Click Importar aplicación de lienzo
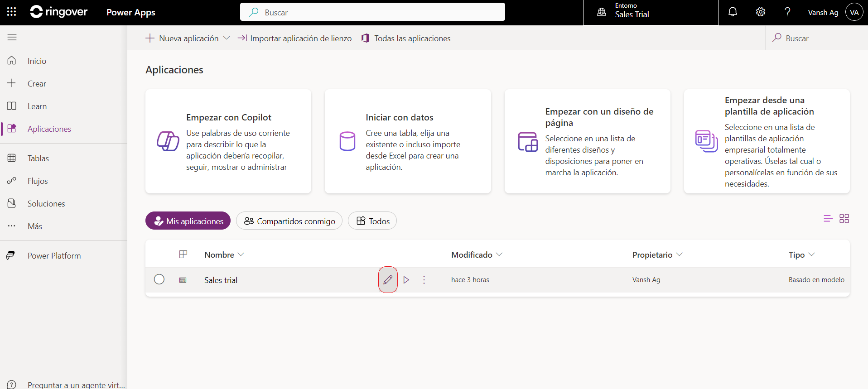The width and height of the screenshot is (868, 389). tap(294, 38)
